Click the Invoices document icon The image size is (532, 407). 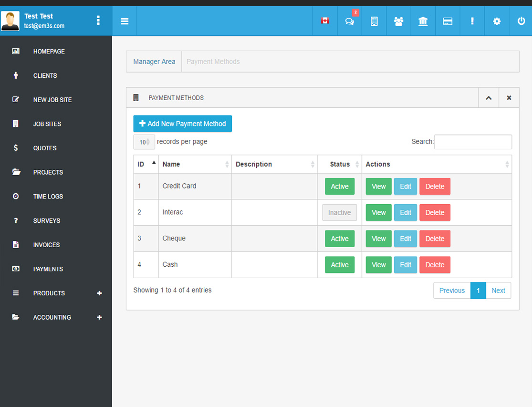coord(16,245)
